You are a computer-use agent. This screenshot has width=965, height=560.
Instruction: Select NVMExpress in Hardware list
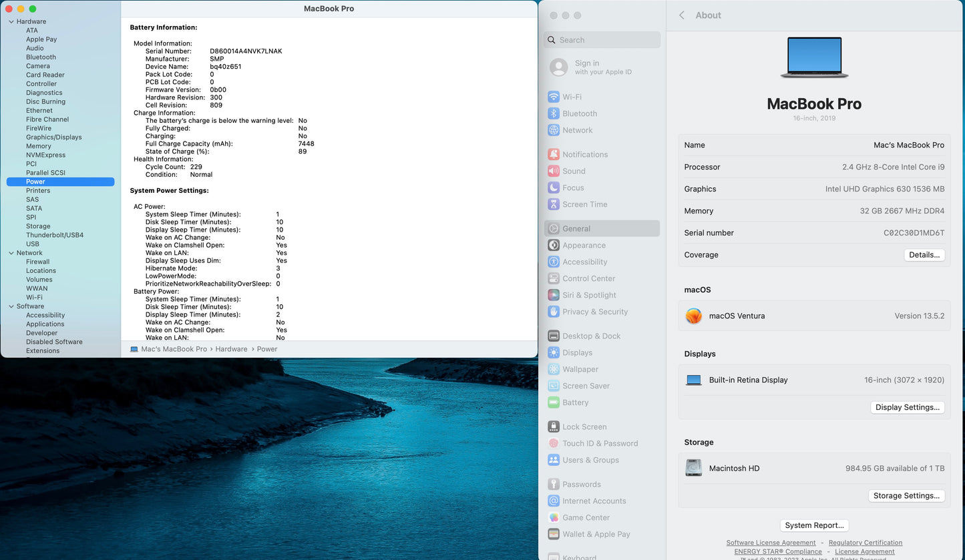pyautogui.click(x=45, y=155)
